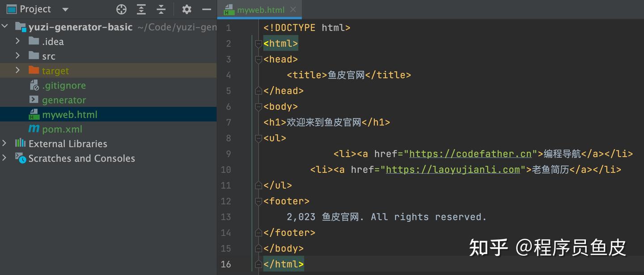This screenshot has width=644, height=275.
Task: Click the Maven icon beside pom.xml
Action: [x=34, y=129]
